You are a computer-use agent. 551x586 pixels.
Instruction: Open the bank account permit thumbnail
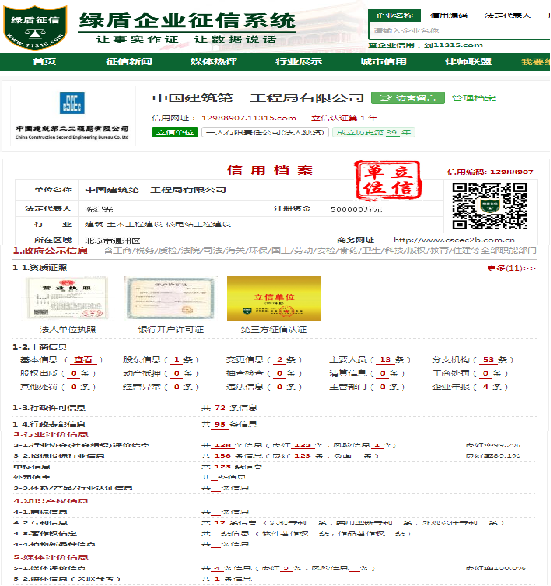[x=170, y=298]
